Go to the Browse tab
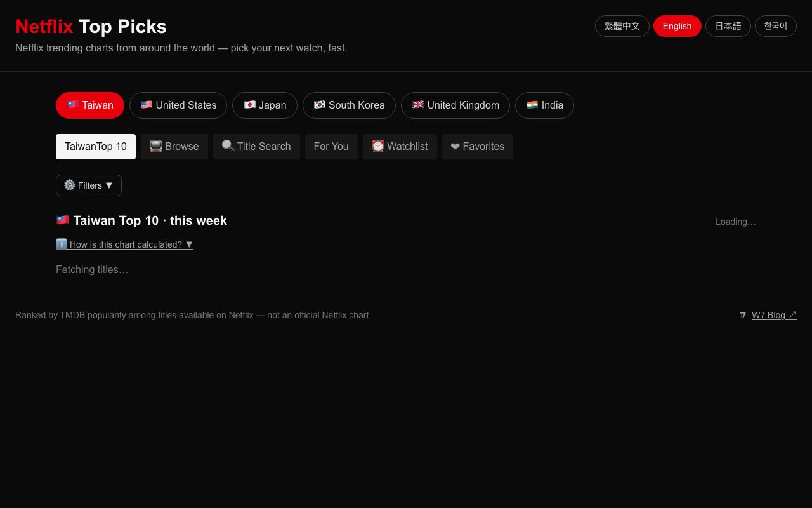The image size is (812, 508). (x=174, y=147)
